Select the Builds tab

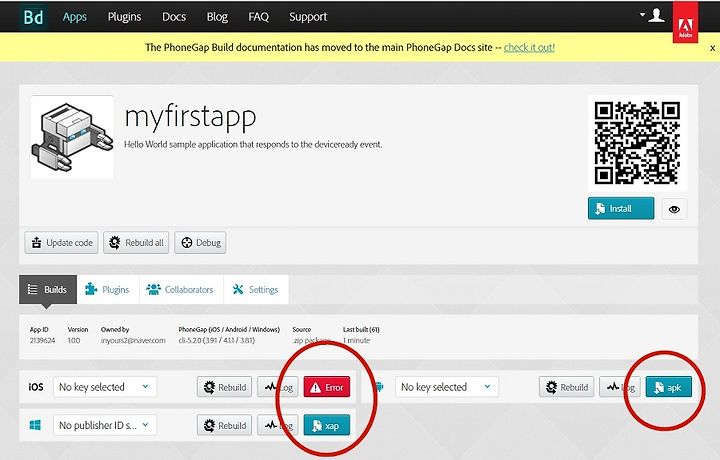[x=48, y=290]
